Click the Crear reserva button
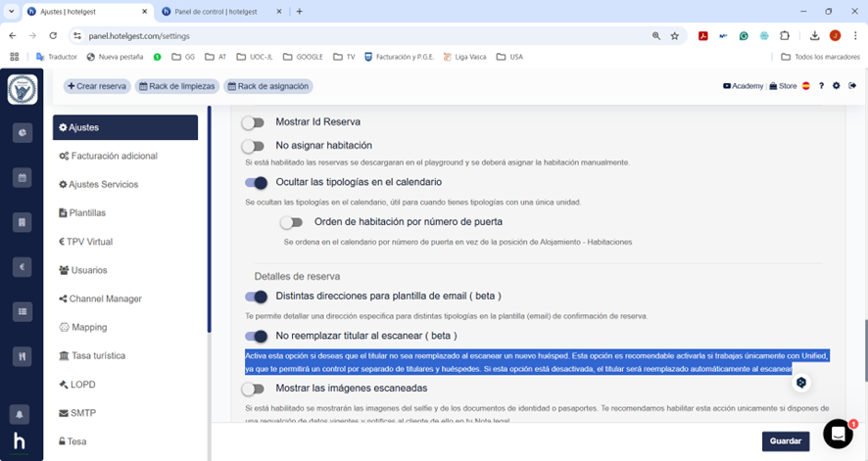Screen dimensions: 868x461 coord(97,86)
